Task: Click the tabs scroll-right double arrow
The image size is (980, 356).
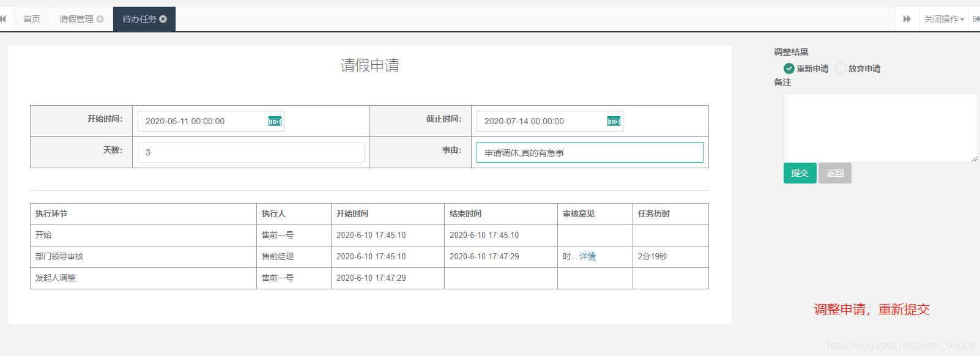Action: click(x=907, y=19)
